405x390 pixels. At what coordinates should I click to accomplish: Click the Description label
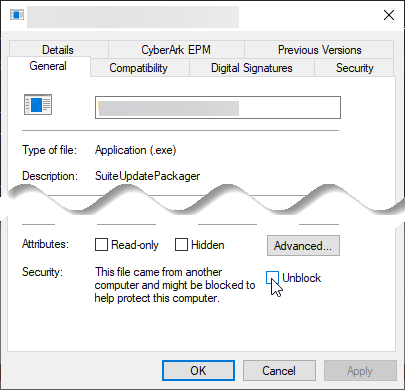click(x=50, y=176)
